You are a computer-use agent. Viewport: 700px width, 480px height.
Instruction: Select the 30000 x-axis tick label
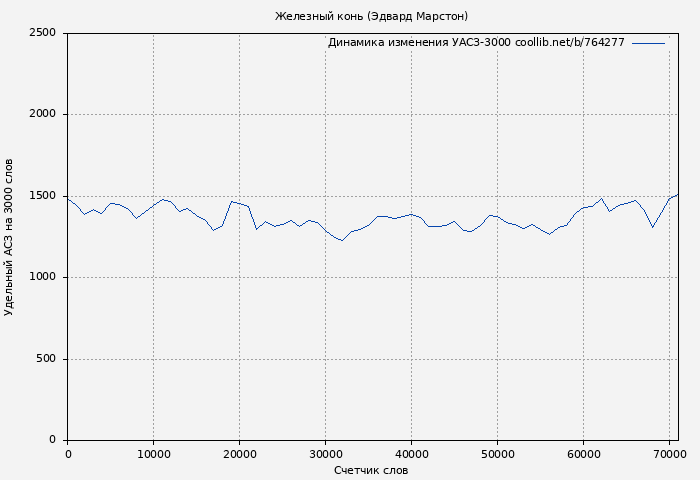[x=325, y=454]
